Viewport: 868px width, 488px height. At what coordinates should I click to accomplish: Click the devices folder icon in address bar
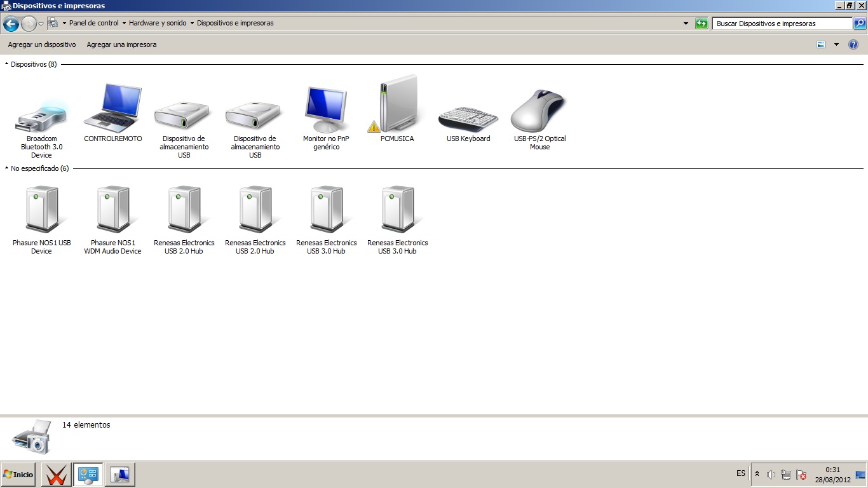pyautogui.click(x=53, y=23)
